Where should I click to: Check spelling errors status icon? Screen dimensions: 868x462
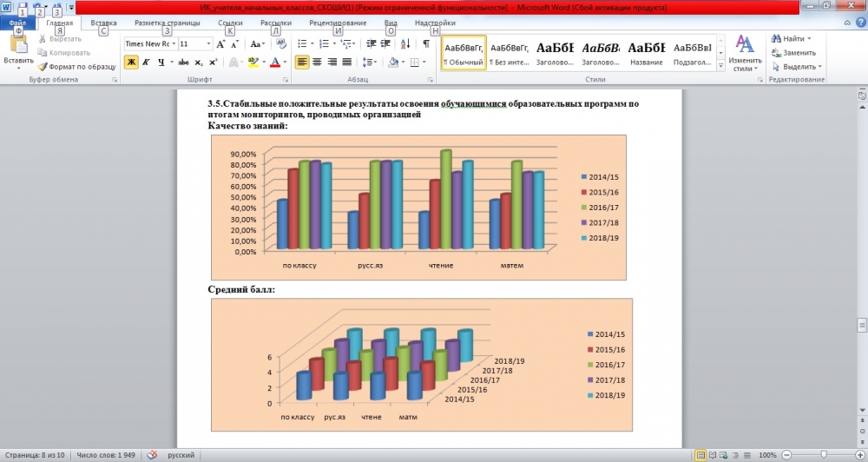coord(152,455)
